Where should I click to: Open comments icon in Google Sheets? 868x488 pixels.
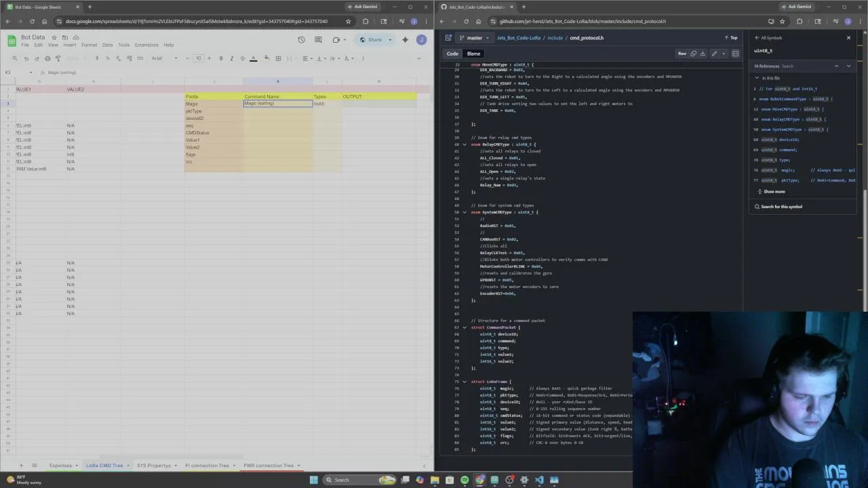pyautogui.click(x=319, y=40)
